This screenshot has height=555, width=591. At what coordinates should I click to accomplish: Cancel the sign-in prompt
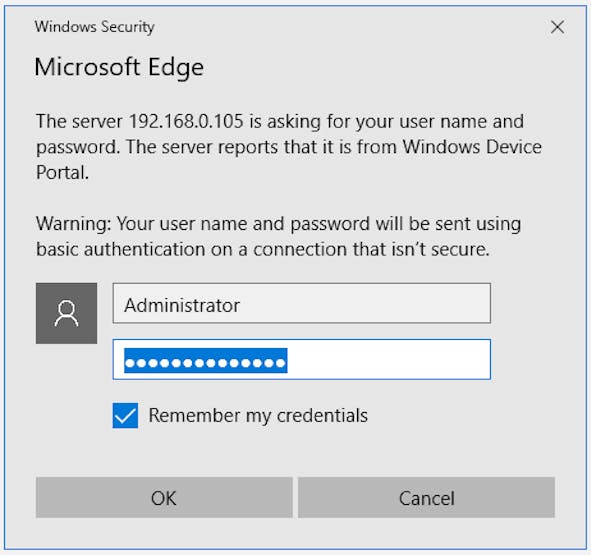(x=426, y=498)
